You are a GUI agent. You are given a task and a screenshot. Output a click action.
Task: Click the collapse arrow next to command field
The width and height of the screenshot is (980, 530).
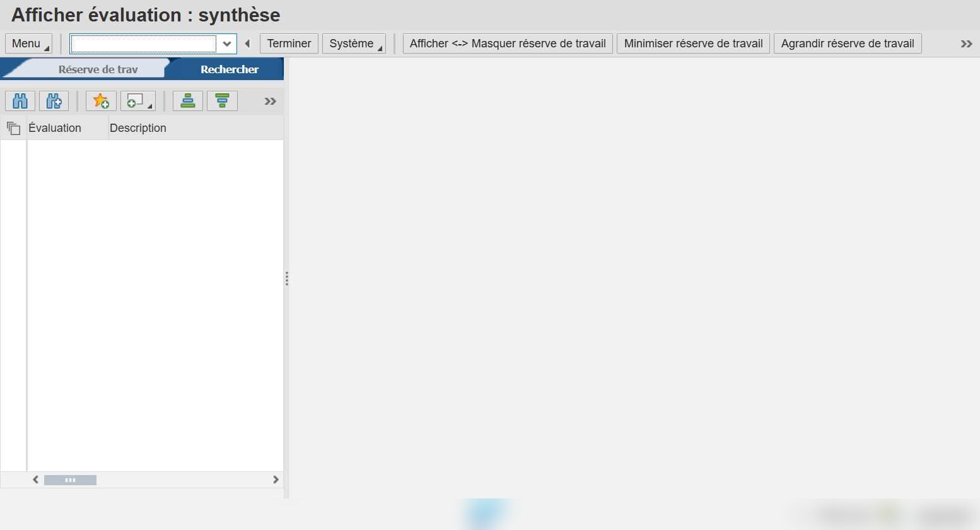[247, 44]
